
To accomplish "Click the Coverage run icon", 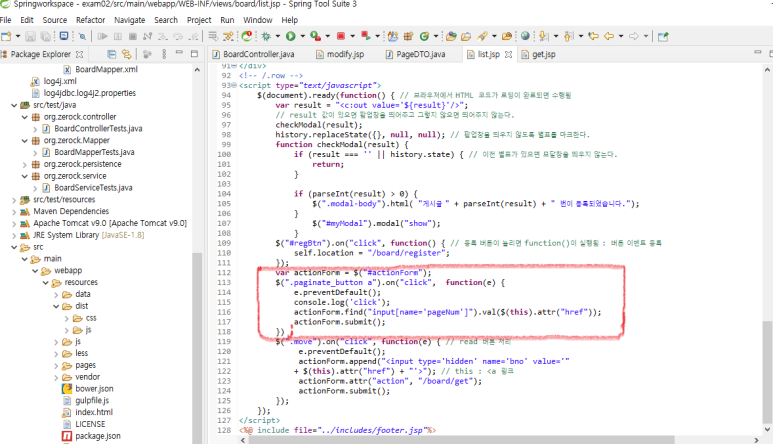I will [x=316, y=36].
